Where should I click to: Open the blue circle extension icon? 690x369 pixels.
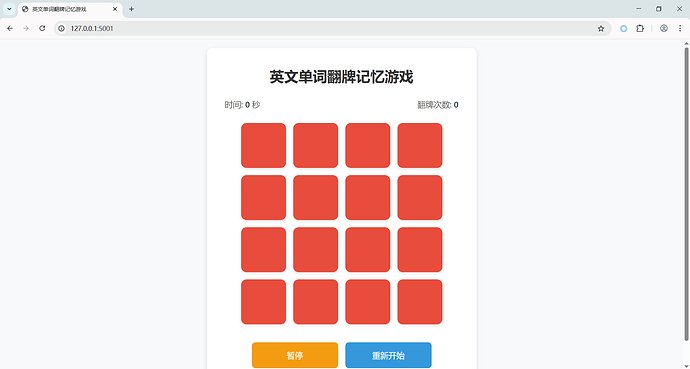click(624, 28)
